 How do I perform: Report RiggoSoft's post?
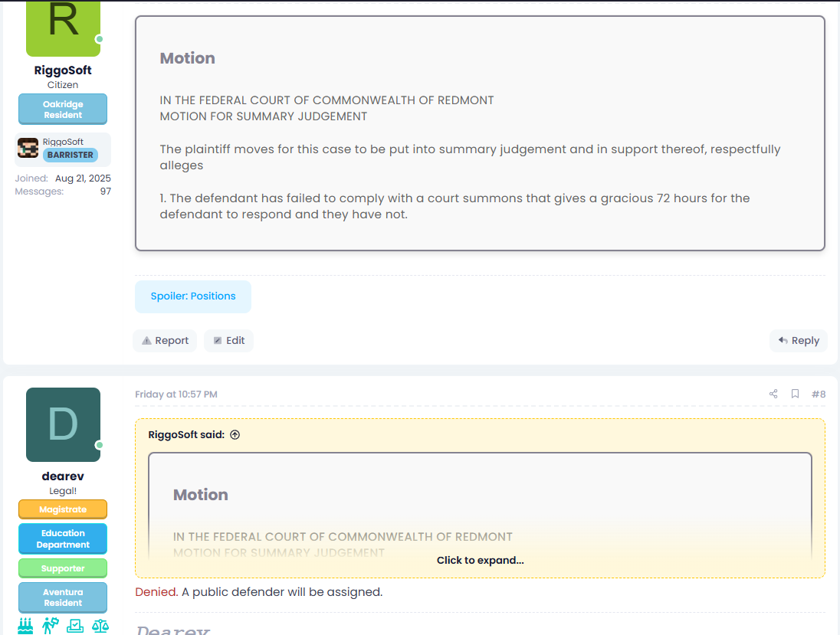point(165,341)
